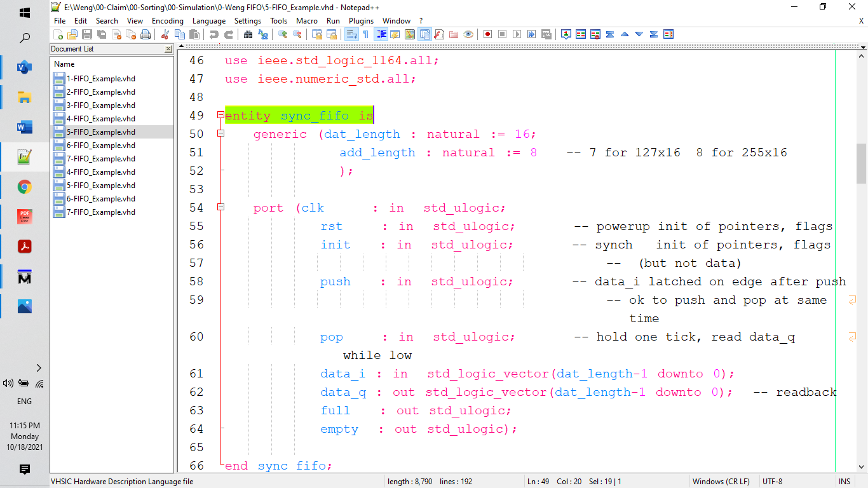Open Microsoft Word from the taskbar
Screen dimensions: 868x488
point(25,128)
